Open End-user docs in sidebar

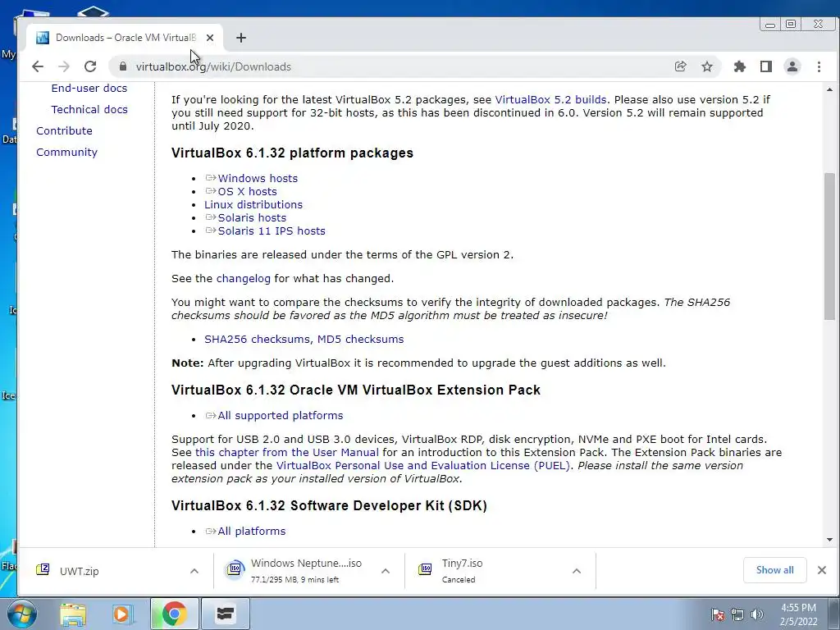point(89,89)
